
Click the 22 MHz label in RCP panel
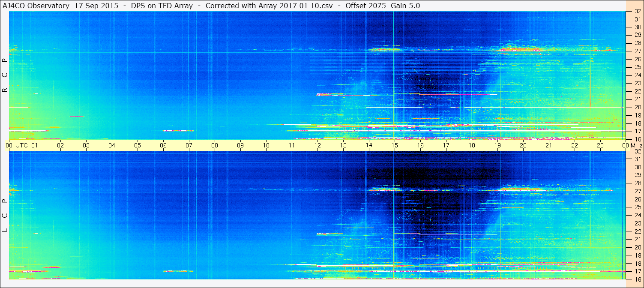(638, 91)
